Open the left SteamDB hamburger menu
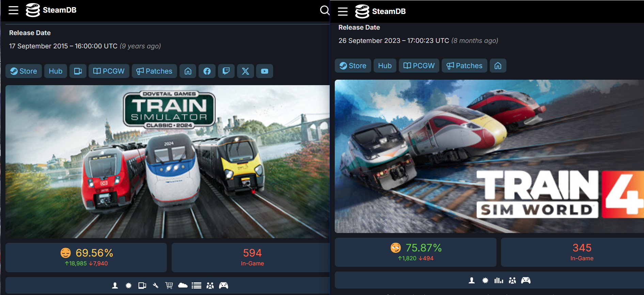The image size is (644, 295). coord(14,10)
